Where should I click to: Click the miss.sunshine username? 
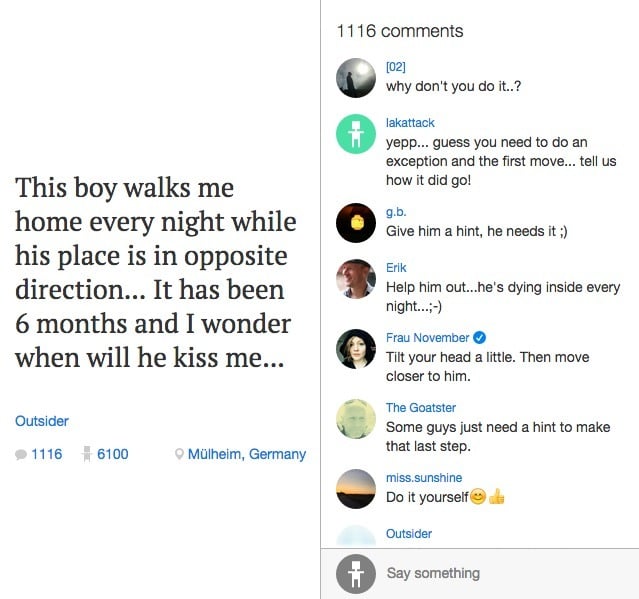click(424, 478)
